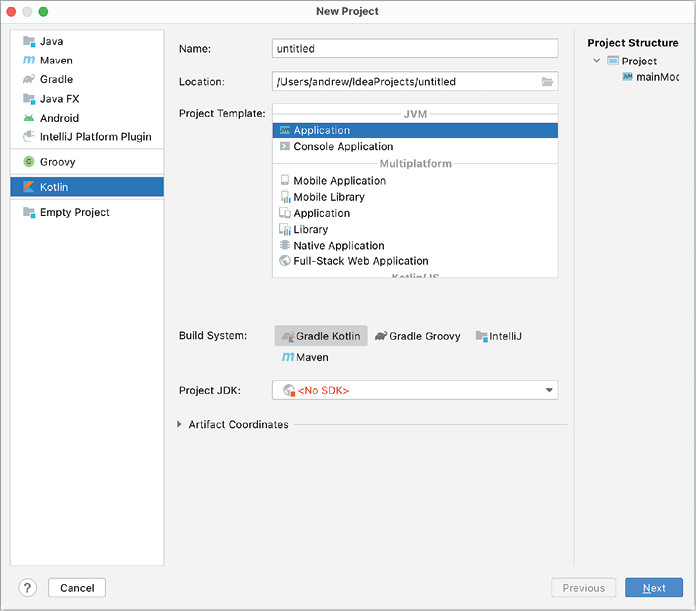Image resolution: width=696 pixels, height=611 pixels.
Task: Click the project Name text field
Action: [x=415, y=48]
